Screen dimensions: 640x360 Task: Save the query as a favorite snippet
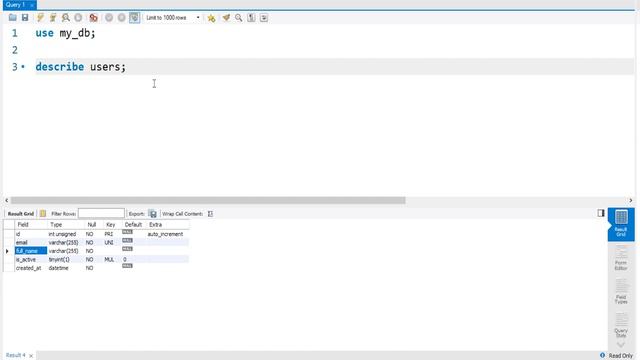pyautogui.click(x=211, y=18)
